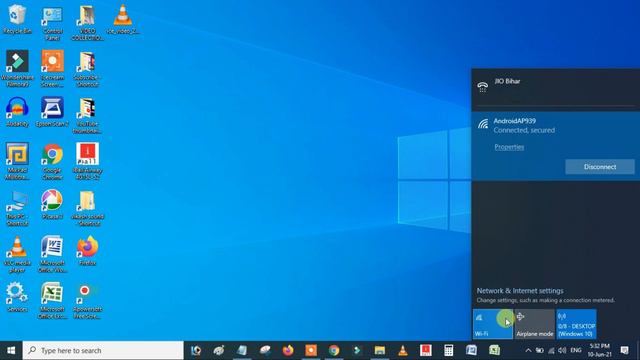This screenshot has width=640, height=360.
Task: Click the volume speaker tray icon
Action: pyautogui.click(x=562, y=350)
